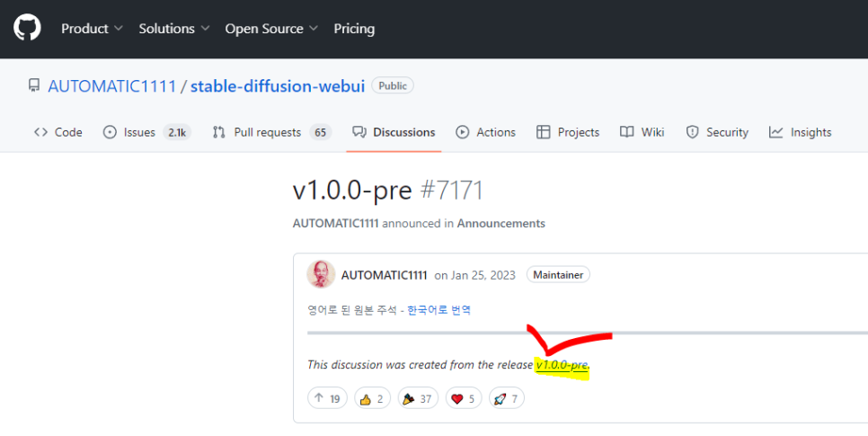The height and width of the screenshot is (436, 868).
Task: Expand the Solutions dropdown menu
Action: coord(173,29)
